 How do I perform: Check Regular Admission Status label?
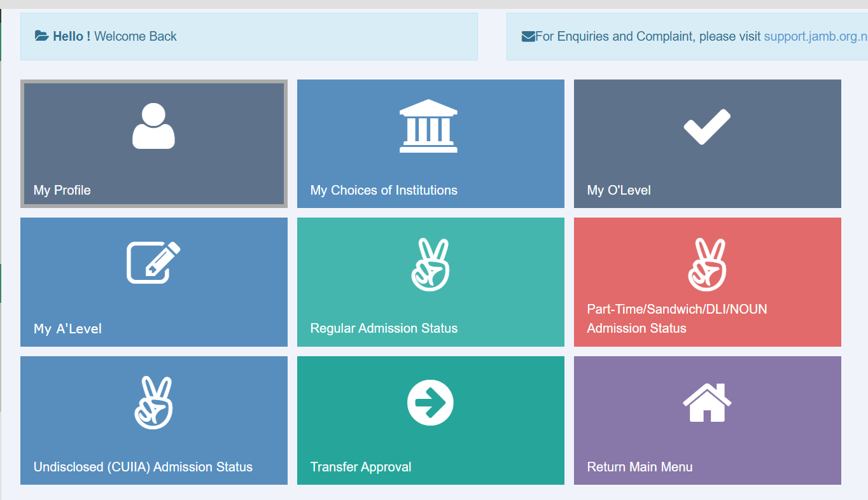pos(384,328)
